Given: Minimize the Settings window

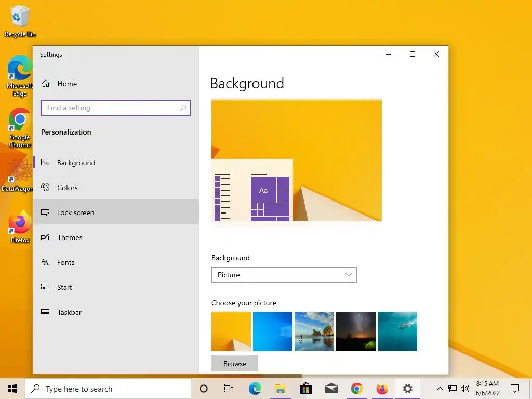Looking at the screenshot, I should click(389, 54).
